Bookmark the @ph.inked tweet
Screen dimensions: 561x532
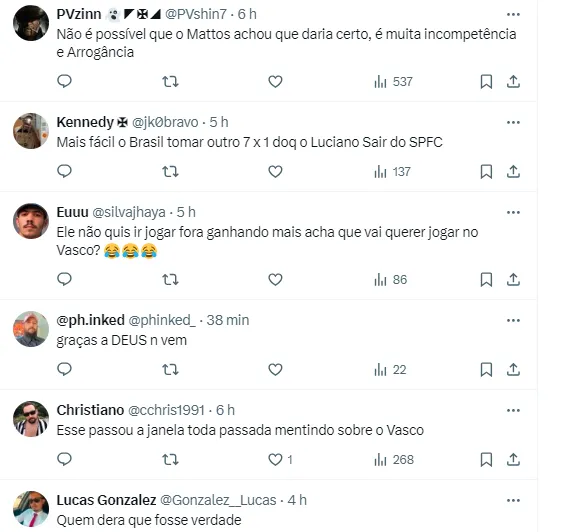486,370
